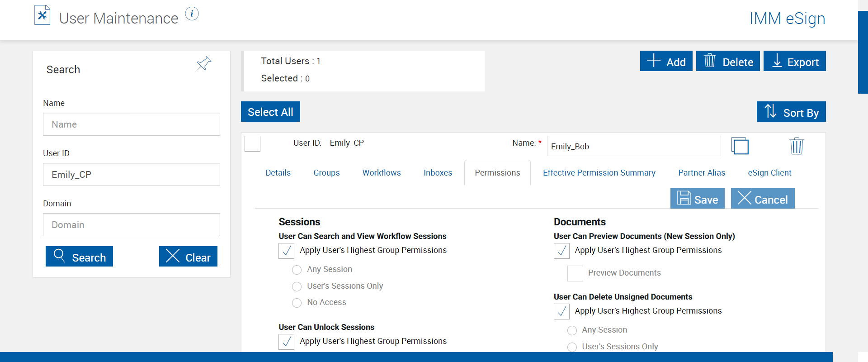Click the trash icon in Emily_CP row

coord(796,146)
